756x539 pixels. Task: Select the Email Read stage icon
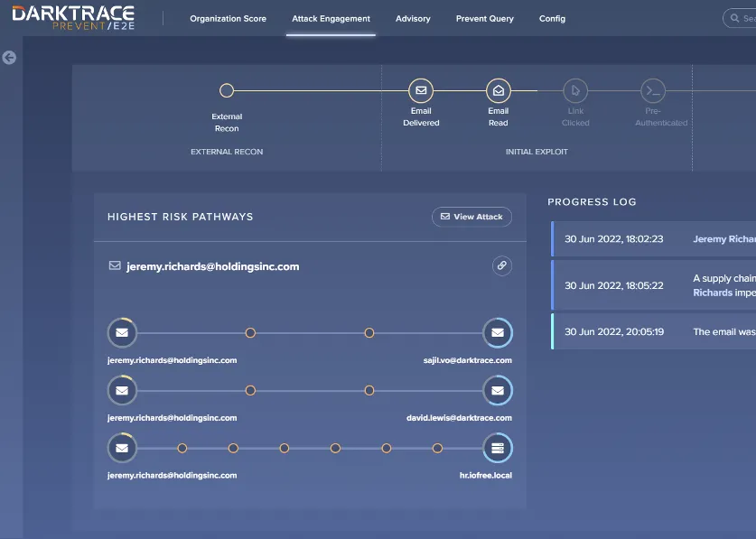(x=498, y=91)
